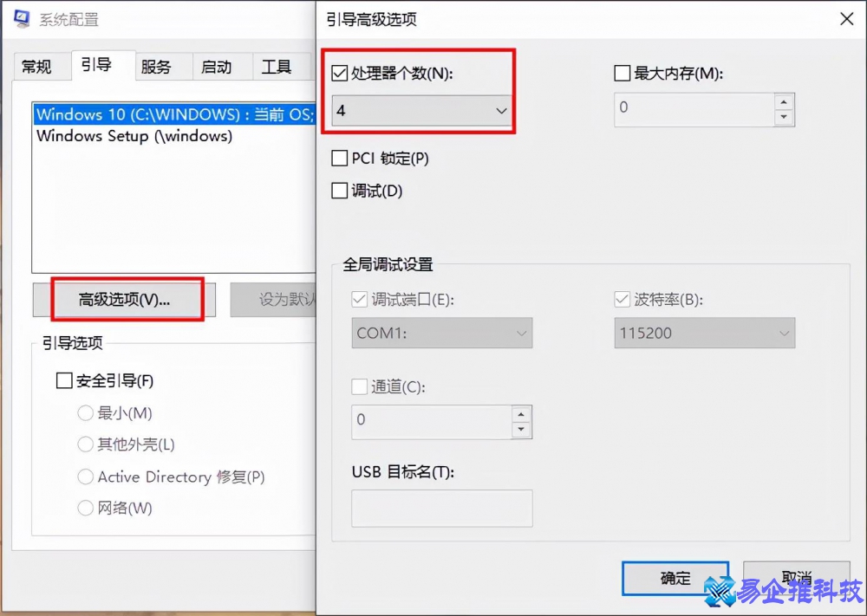Screen dimensions: 867x616
Task: Enable 安全引导 in boot options
Action: point(64,379)
